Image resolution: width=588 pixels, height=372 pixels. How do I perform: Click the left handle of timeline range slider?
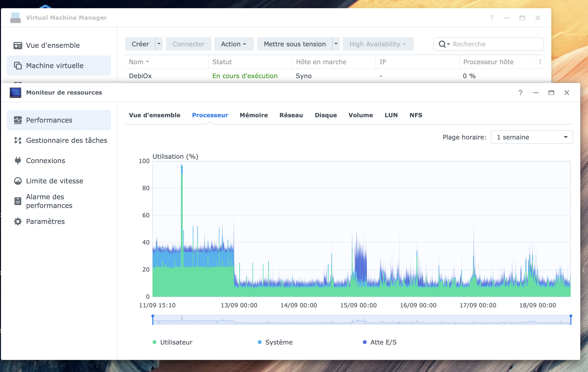click(x=153, y=319)
